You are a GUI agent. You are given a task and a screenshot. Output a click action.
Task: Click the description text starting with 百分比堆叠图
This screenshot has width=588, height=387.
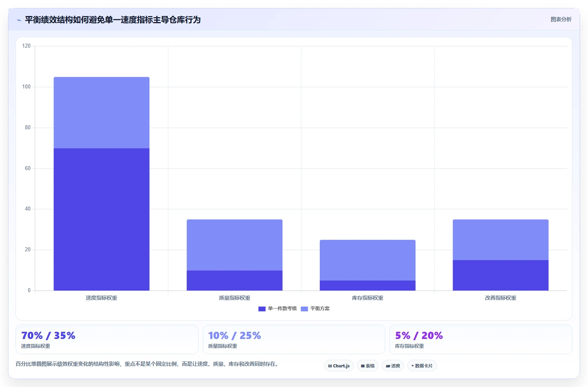147,364
